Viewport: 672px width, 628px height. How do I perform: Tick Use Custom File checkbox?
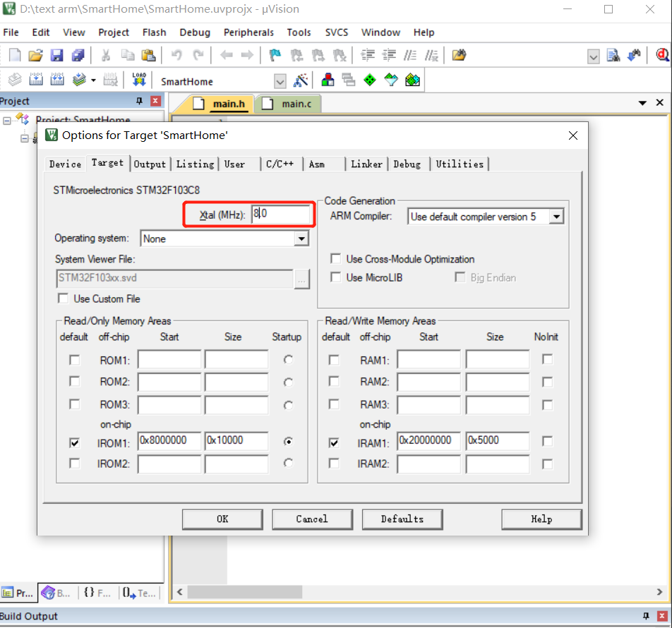pos(63,298)
